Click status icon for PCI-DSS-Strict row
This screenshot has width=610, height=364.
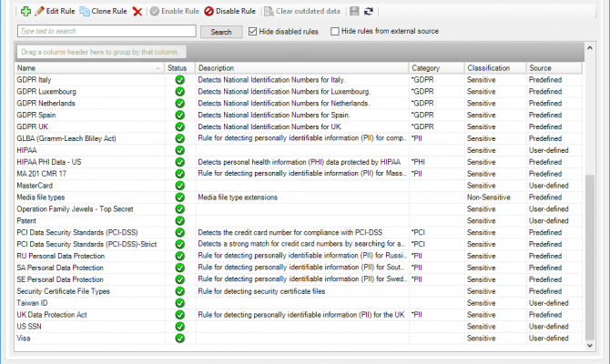[x=179, y=244]
